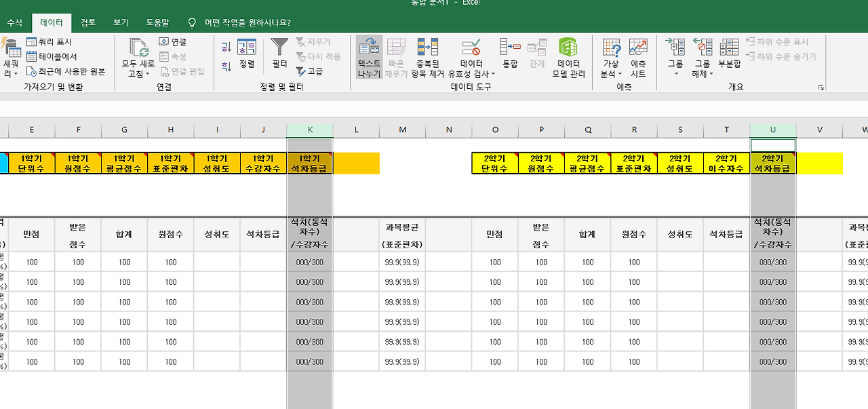Open the Sort (정렬) dialog
The height and width of the screenshot is (409, 868).
coord(247,54)
